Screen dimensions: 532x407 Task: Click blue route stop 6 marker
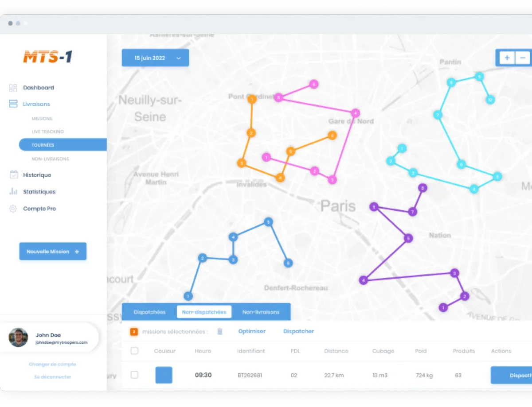(288, 263)
